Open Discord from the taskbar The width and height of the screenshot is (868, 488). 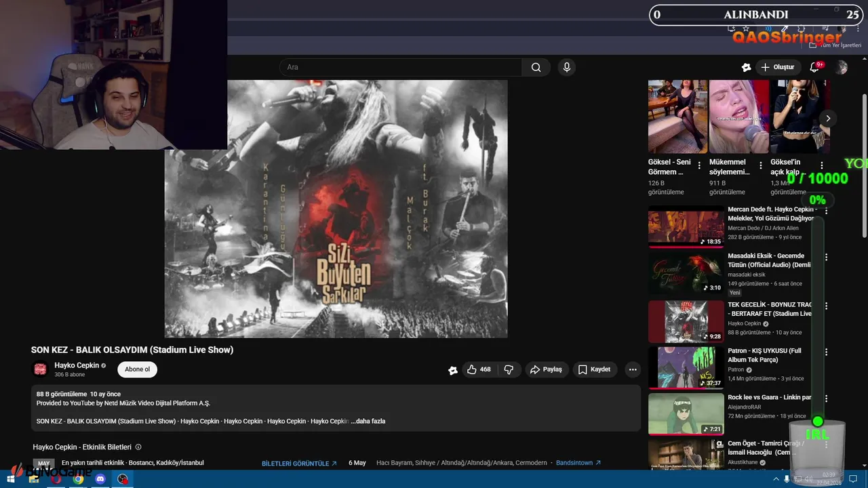100,479
